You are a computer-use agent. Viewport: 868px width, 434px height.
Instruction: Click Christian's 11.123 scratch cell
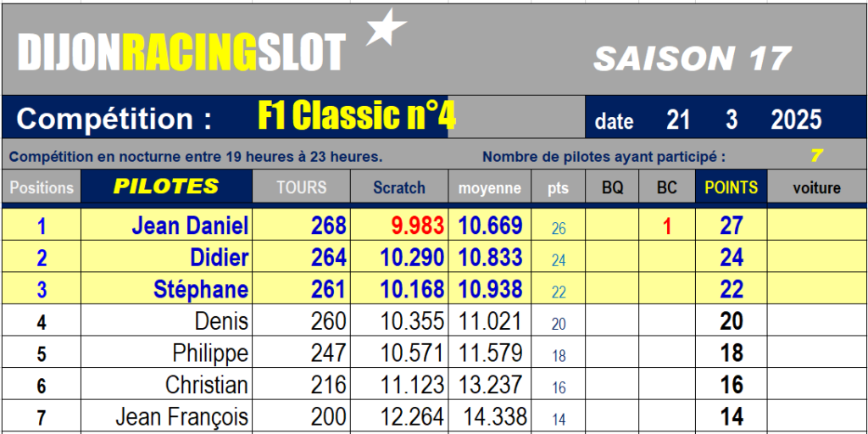(x=399, y=385)
